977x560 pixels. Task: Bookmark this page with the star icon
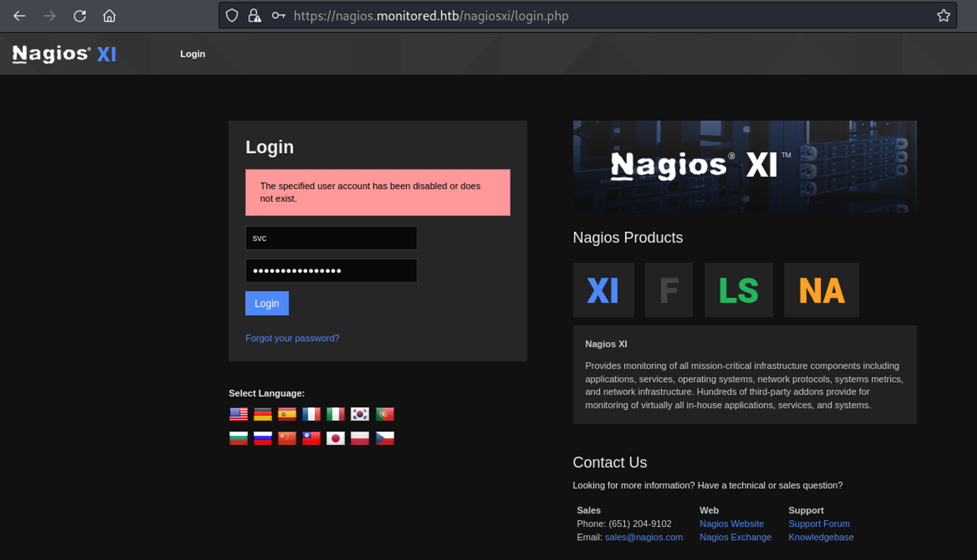tap(943, 16)
